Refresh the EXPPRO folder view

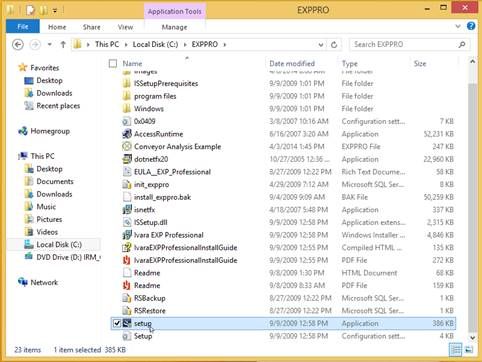pos(334,45)
